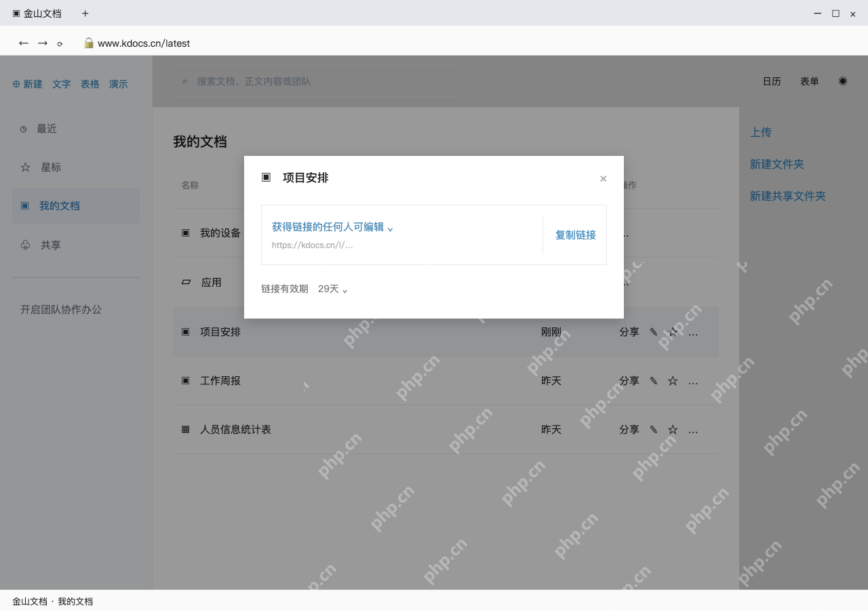Click the browser back arrow
The width and height of the screenshot is (868, 610).
(24, 43)
